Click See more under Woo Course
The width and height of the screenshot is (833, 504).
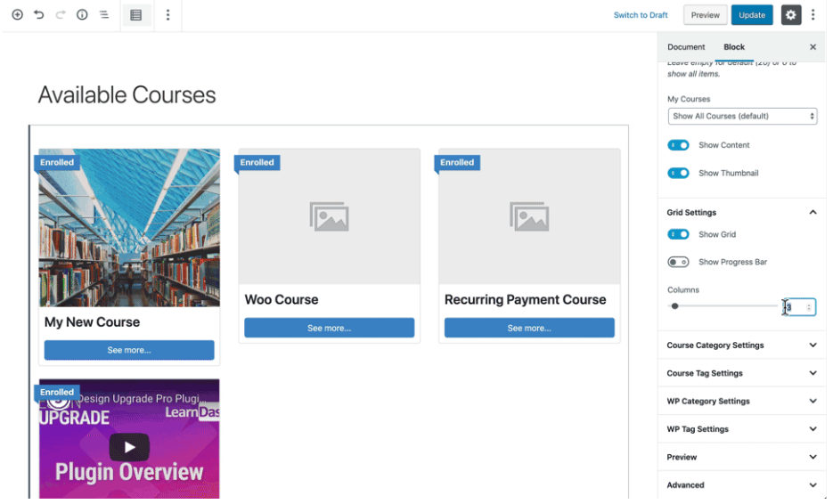(330, 329)
